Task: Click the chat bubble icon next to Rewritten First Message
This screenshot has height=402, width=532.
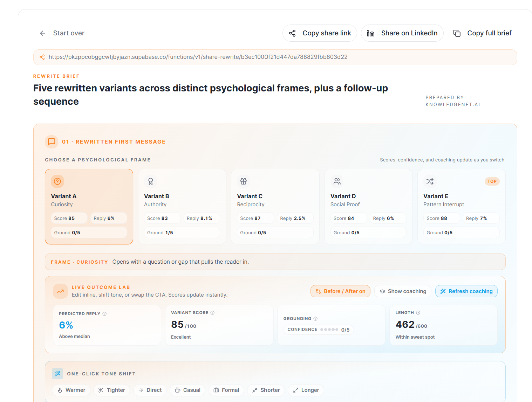Action: [52, 142]
